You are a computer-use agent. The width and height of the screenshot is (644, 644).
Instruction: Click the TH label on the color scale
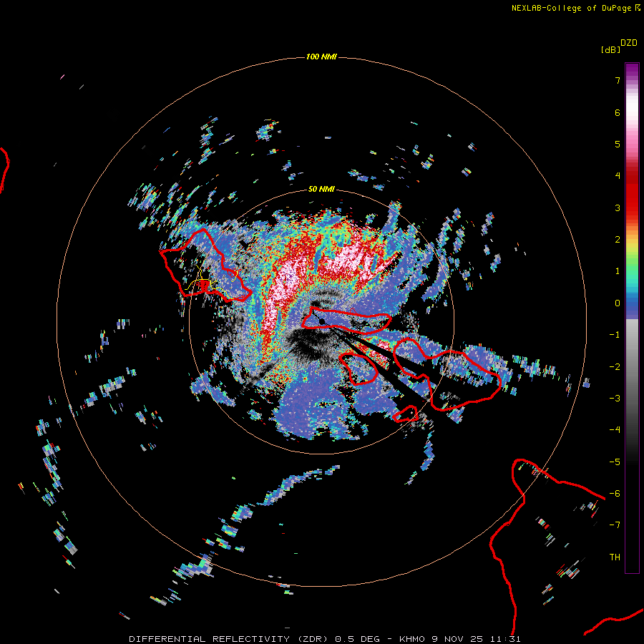click(615, 557)
